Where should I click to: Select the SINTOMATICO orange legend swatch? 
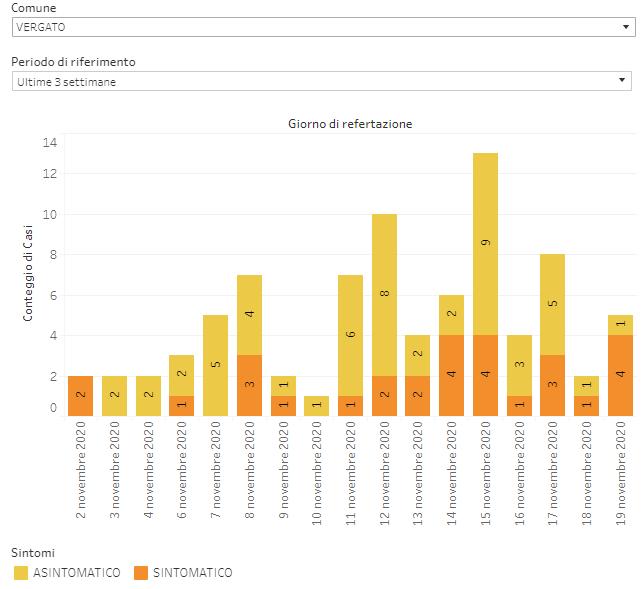141,573
